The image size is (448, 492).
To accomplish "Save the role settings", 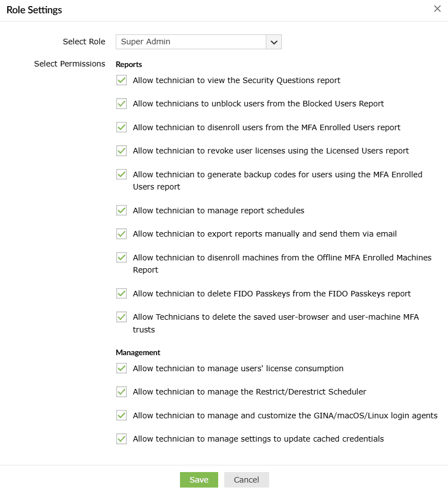I will coord(199,480).
